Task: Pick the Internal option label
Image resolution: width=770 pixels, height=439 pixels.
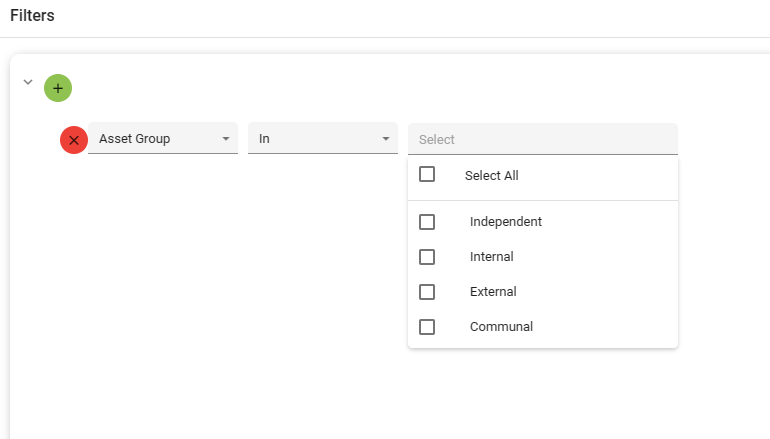Action: tap(491, 257)
